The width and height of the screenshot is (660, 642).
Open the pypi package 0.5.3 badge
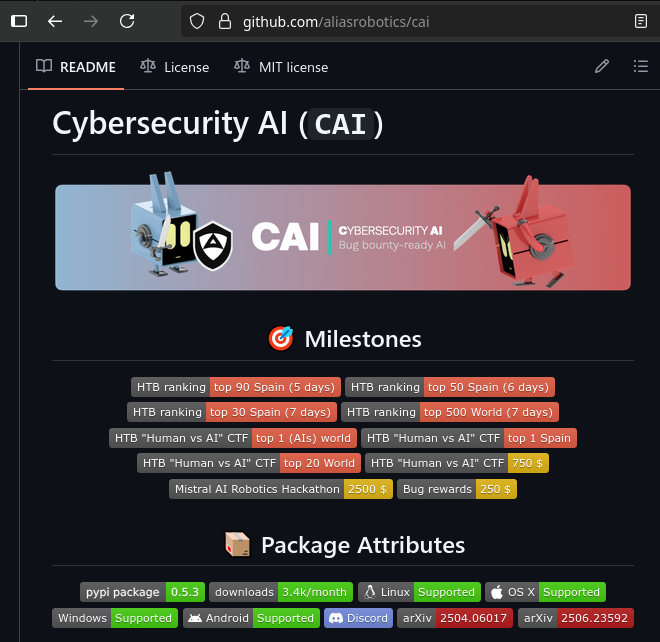(142, 592)
